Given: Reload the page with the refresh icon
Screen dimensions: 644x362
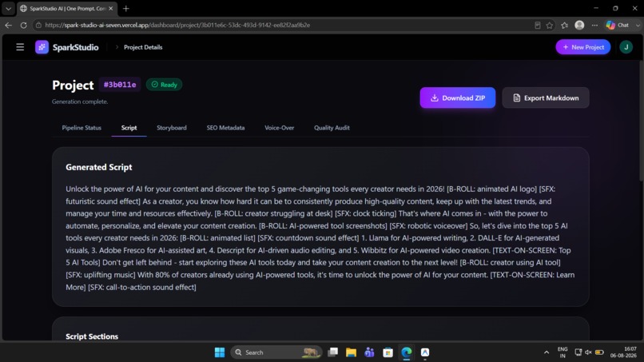Looking at the screenshot, I should tap(23, 25).
